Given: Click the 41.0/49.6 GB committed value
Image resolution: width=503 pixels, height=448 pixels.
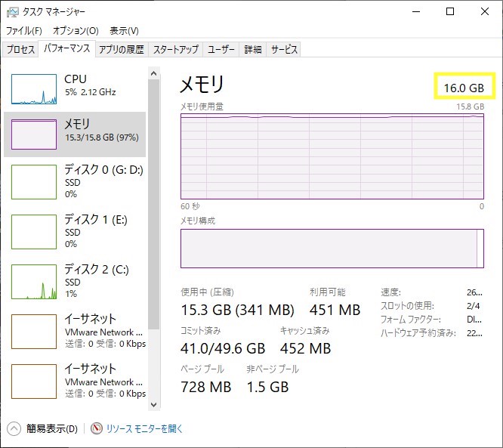Looking at the screenshot, I should 223,348.
